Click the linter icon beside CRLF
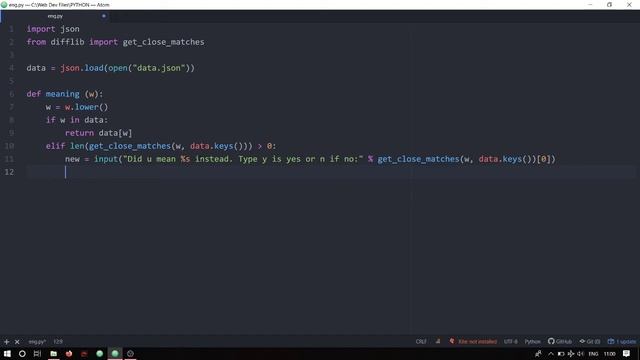 coord(438,341)
